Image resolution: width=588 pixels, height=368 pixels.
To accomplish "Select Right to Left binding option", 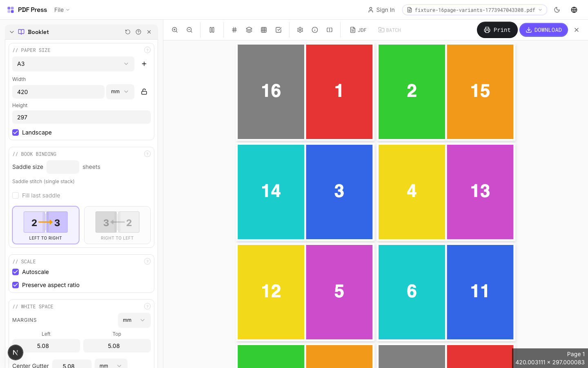I will click(x=117, y=225).
